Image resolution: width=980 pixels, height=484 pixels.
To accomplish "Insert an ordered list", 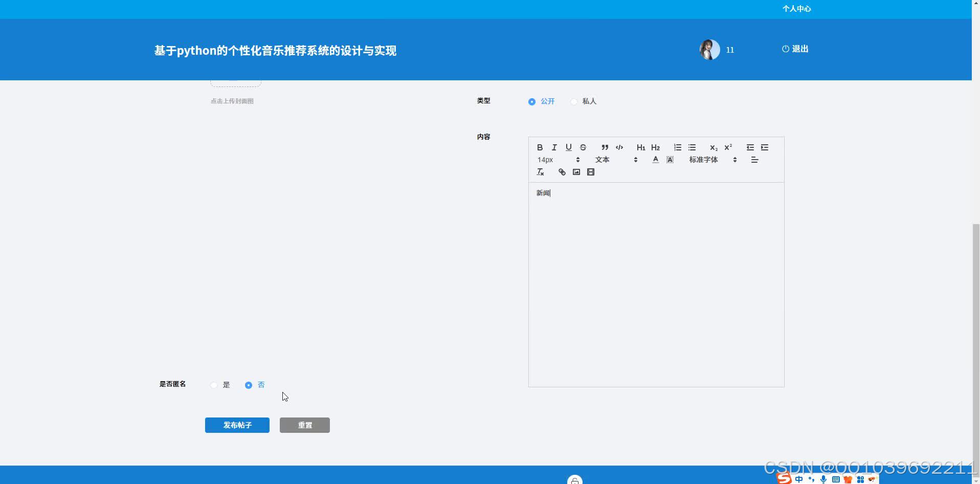I will 677,147.
